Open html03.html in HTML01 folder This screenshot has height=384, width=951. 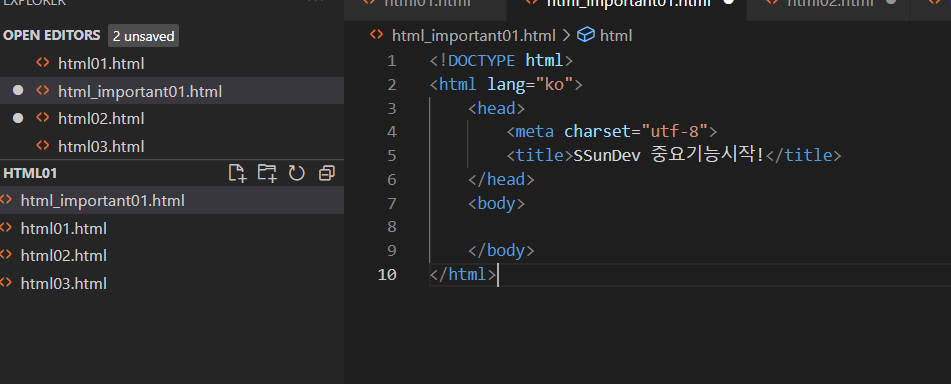tap(172, 283)
